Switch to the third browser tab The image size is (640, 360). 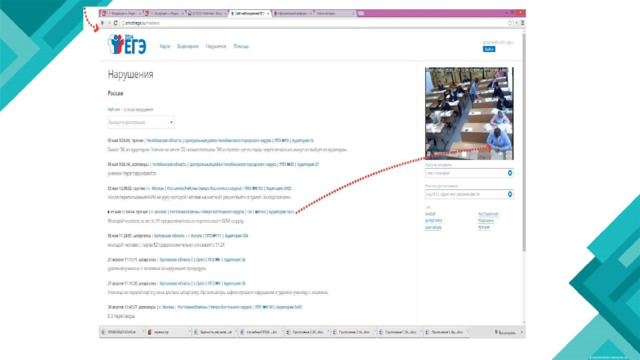point(207,13)
